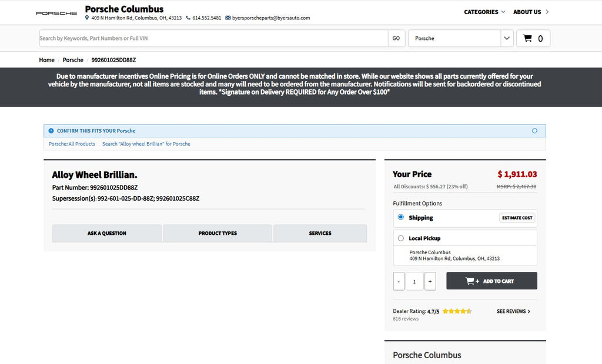Image resolution: width=602 pixels, height=364 pixels.
Task: Click the info icon in the fitment bar
Action: coord(51,131)
